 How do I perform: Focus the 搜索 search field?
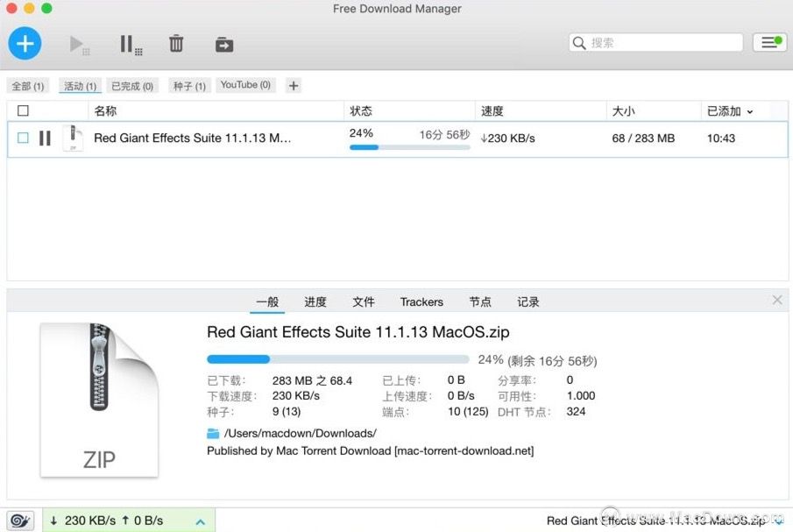coord(656,42)
